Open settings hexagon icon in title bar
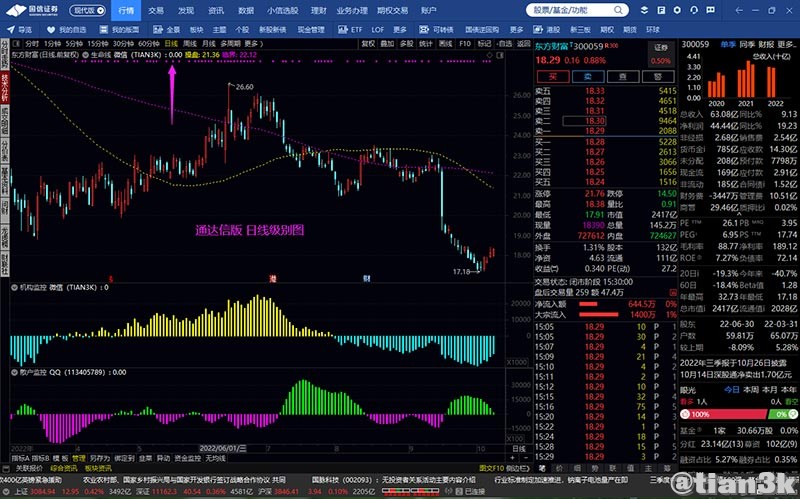 click(677, 10)
